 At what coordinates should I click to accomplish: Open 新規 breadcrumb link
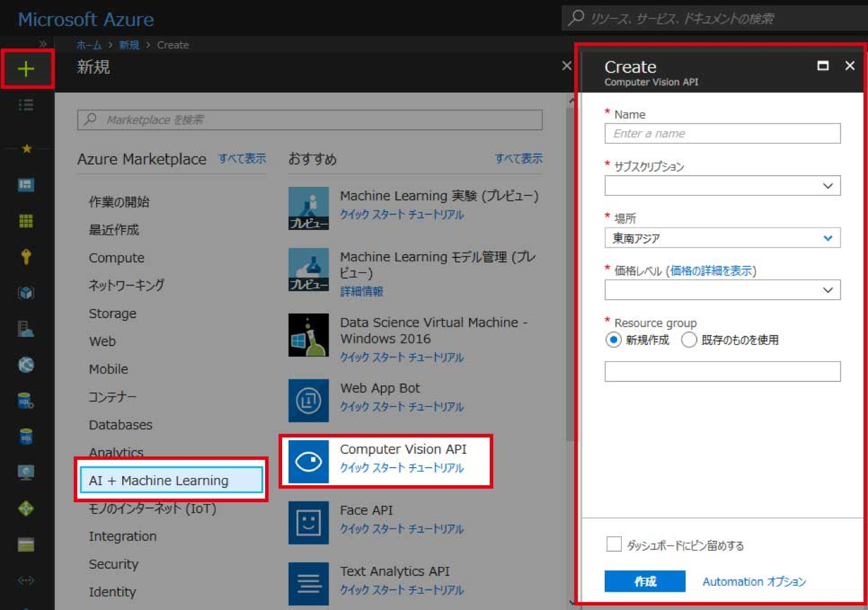pyautogui.click(x=129, y=45)
